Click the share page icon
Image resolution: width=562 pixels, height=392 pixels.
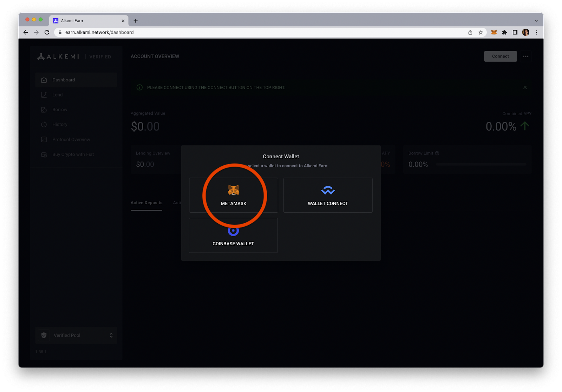pos(470,32)
